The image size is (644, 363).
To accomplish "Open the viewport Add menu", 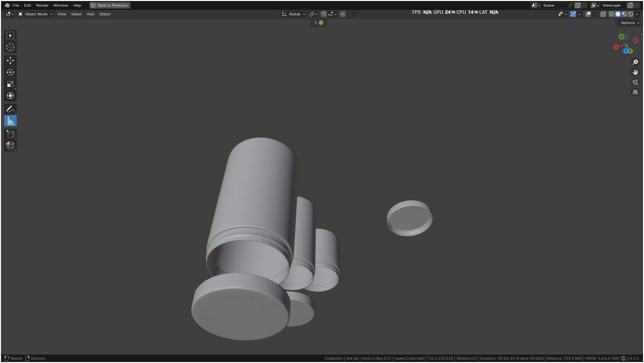I will coord(90,14).
